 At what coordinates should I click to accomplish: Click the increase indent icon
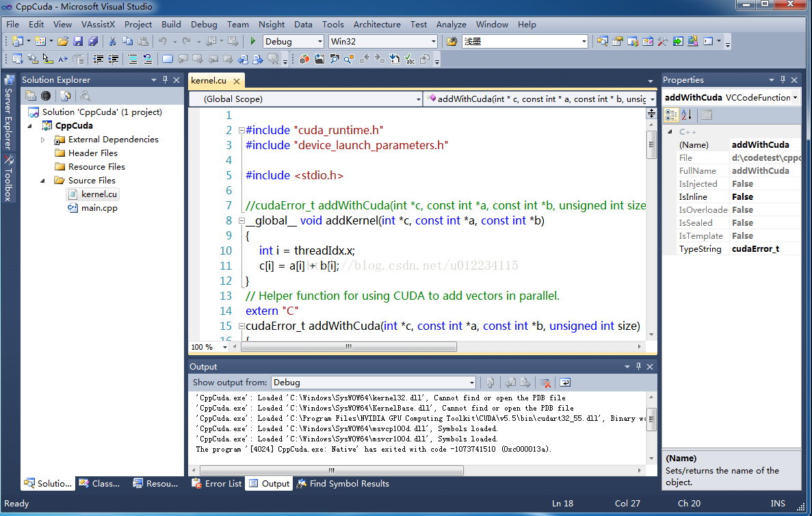113,59
